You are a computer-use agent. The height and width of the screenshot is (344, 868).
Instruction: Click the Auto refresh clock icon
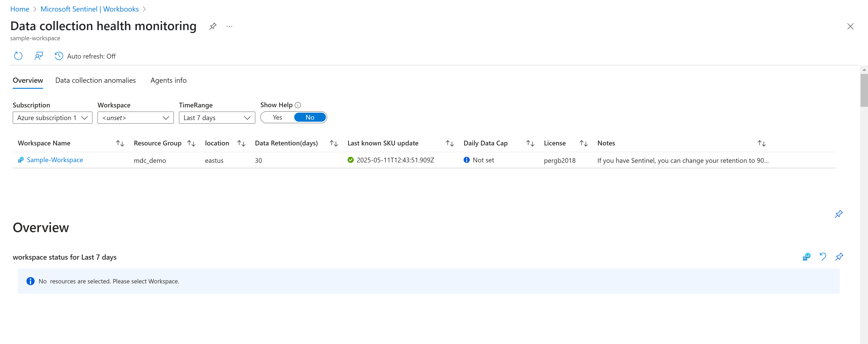pyautogui.click(x=59, y=56)
